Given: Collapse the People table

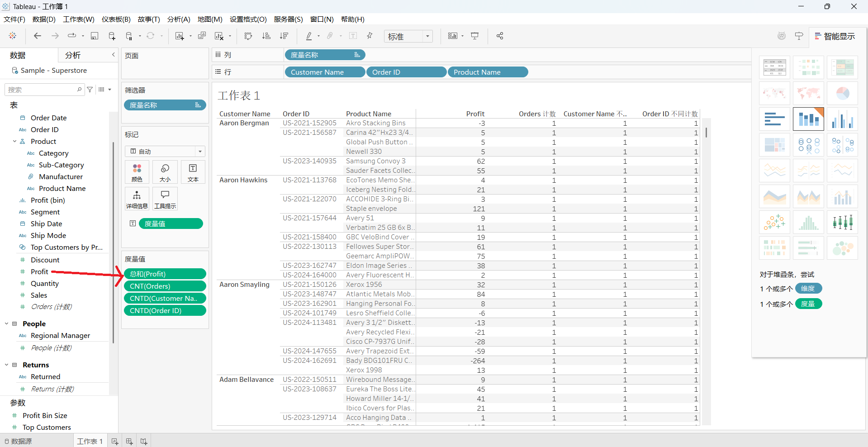Looking at the screenshot, I should click(6, 323).
